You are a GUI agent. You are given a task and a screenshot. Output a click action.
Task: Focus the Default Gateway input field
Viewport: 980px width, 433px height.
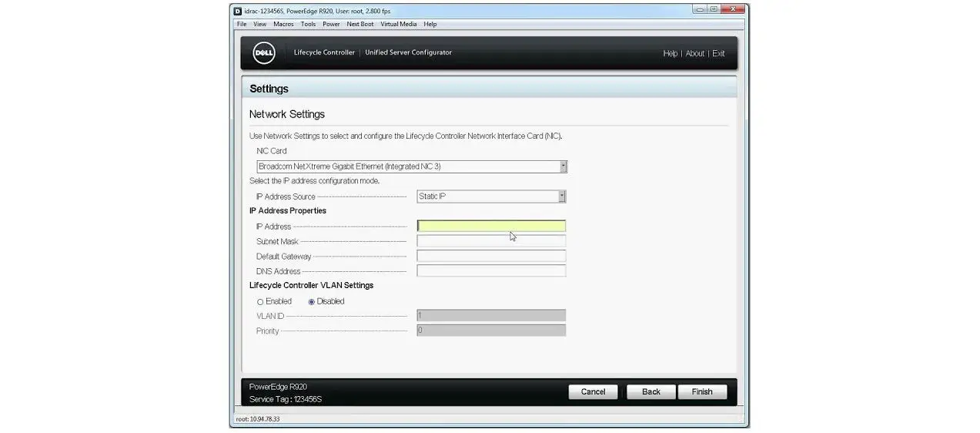491,256
